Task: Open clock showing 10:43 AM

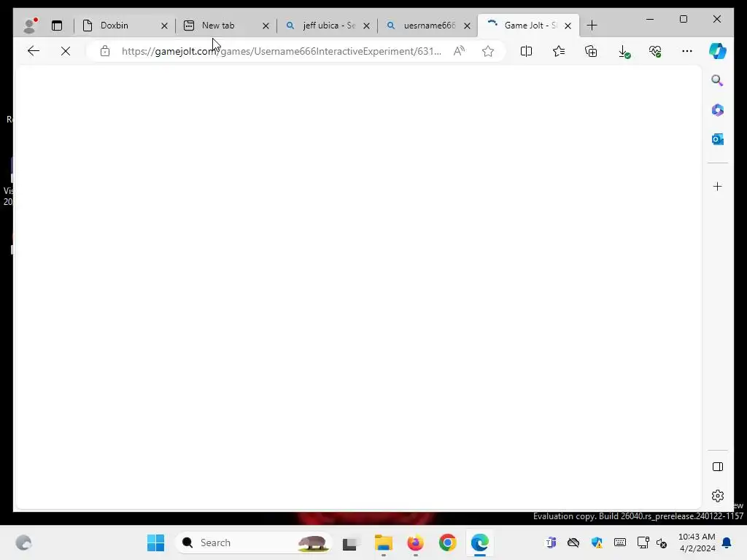Action: pos(697,542)
